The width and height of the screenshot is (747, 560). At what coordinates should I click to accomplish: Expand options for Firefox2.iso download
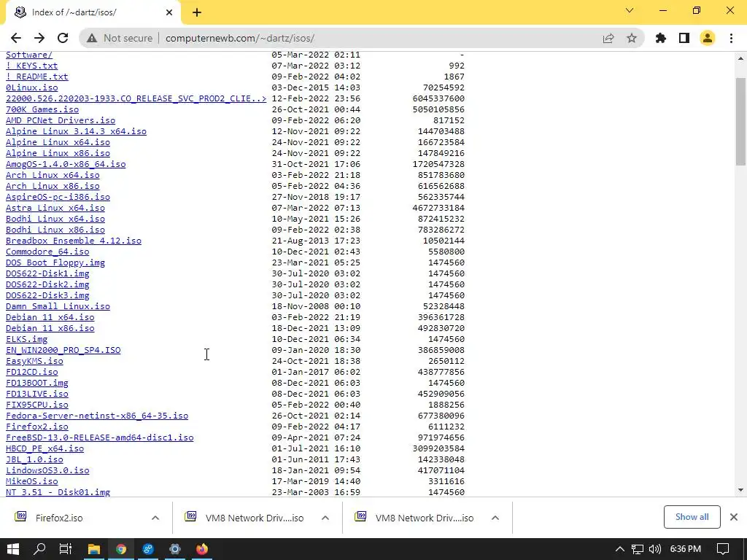[155, 518]
